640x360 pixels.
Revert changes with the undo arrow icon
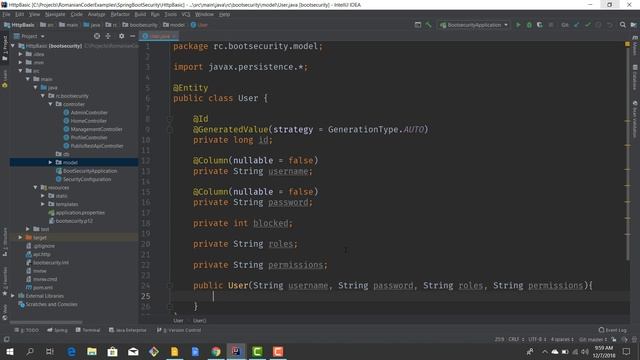[609, 25]
